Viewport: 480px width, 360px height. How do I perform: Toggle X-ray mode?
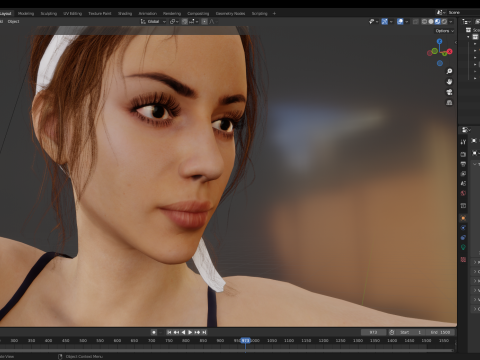pos(416,21)
